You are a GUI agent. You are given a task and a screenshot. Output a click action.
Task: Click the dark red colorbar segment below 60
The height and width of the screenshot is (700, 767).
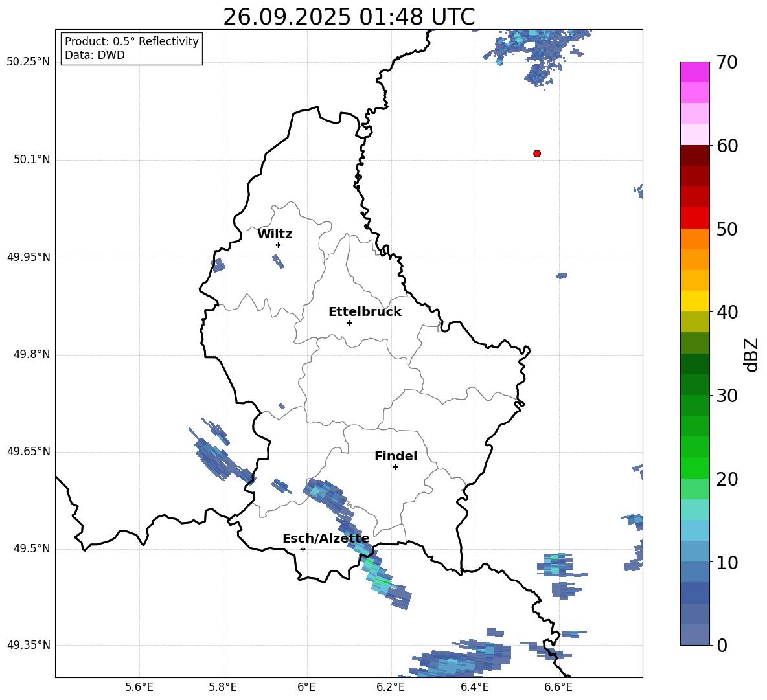(694, 155)
